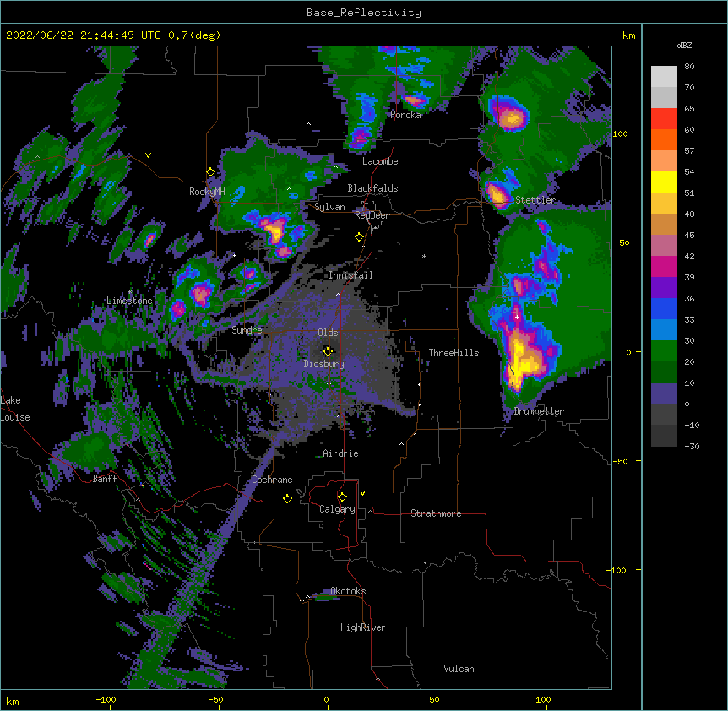The height and width of the screenshot is (711, 728).
Task: Click the Banff city label
Action: click(105, 479)
